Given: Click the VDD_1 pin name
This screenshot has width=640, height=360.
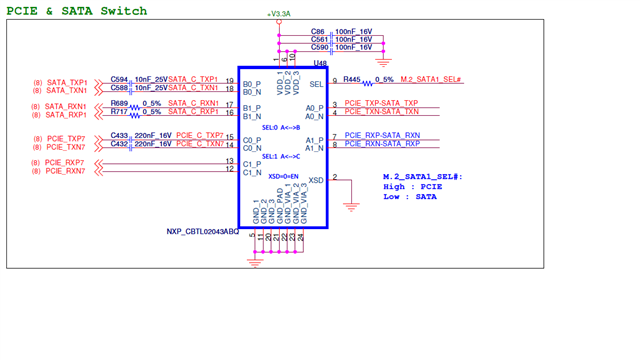Looking at the screenshot, I should click(280, 83).
